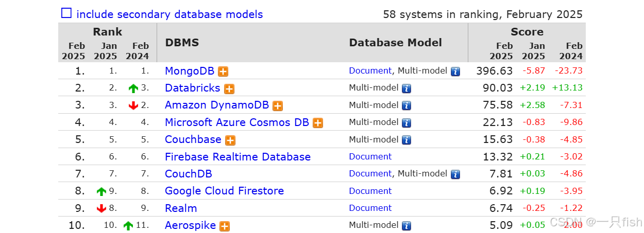Click the orange plus icon next to MongoDB
The height and width of the screenshot is (233, 644).
point(223,71)
